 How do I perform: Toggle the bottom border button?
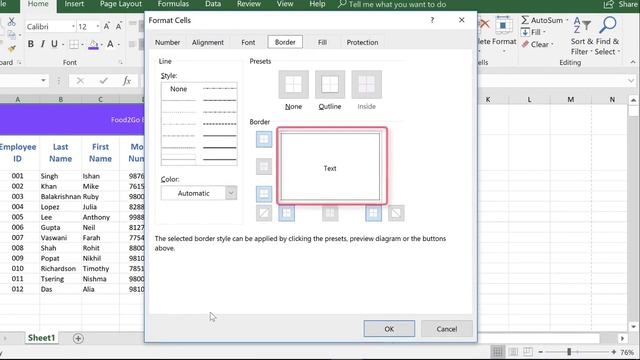[x=264, y=193]
